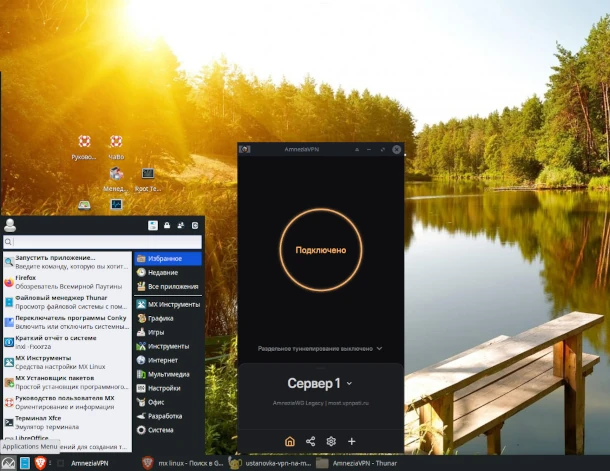610x471 pixels.
Task: Open the settings manager icon in menu header
Action: (153, 225)
